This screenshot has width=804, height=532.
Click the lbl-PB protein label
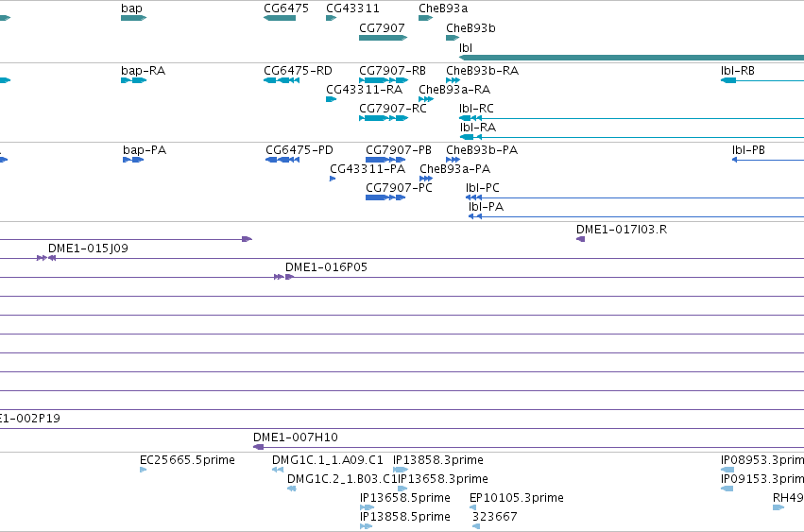748,150
